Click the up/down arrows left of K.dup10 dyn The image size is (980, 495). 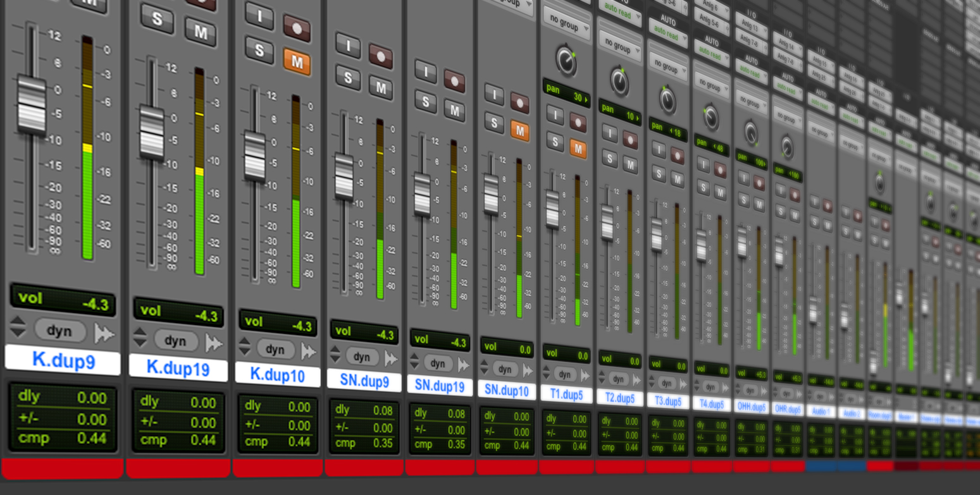[244, 346]
